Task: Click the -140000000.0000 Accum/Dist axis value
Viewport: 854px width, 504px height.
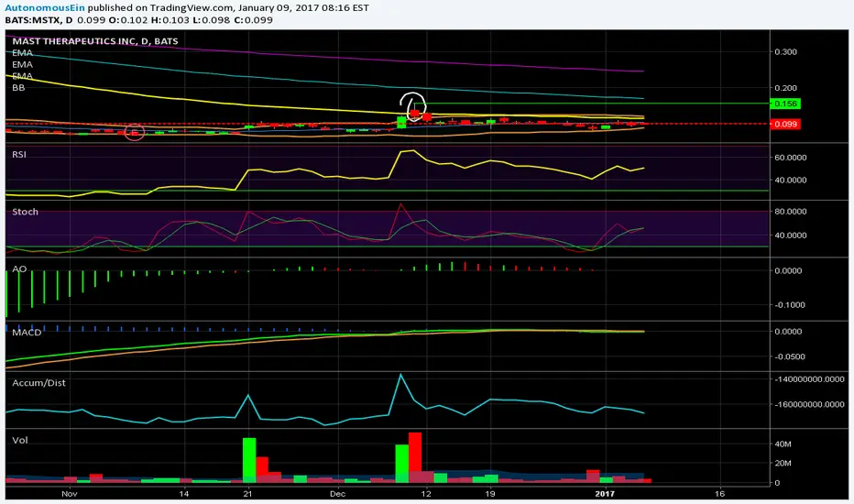Action: coord(809,379)
